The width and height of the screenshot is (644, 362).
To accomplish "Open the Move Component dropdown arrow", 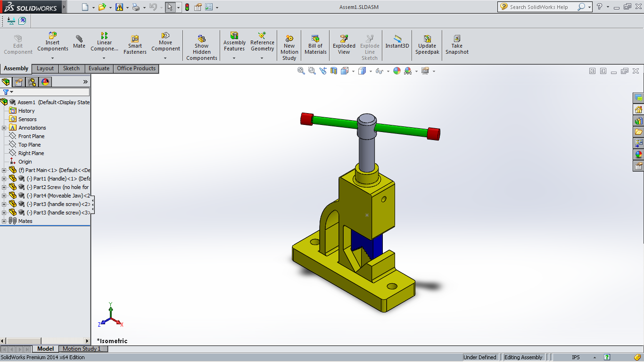I will click(165, 58).
